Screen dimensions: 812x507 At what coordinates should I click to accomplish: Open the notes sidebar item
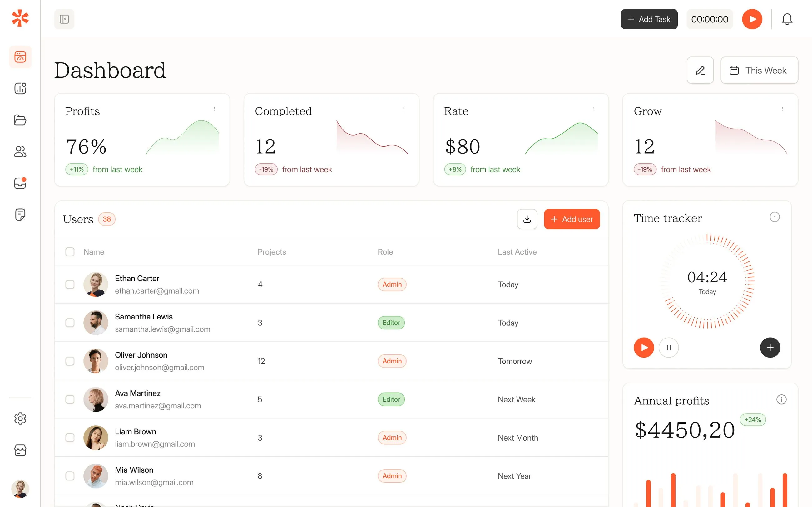click(20, 215)
